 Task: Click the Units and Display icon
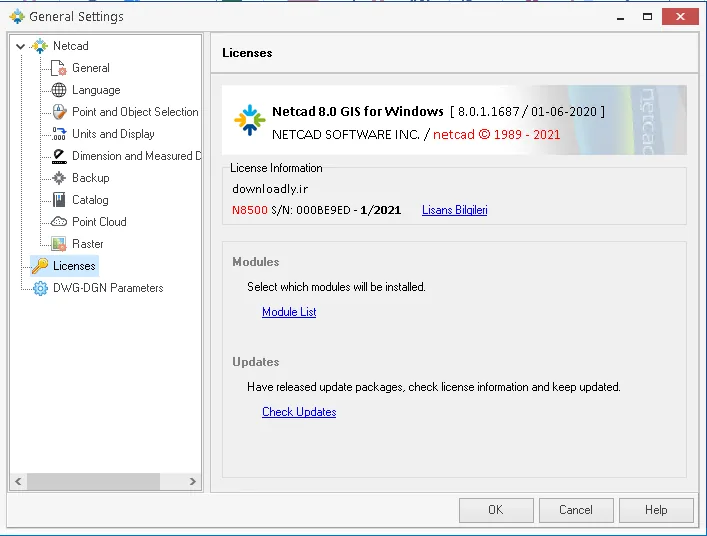pos(59,134)
